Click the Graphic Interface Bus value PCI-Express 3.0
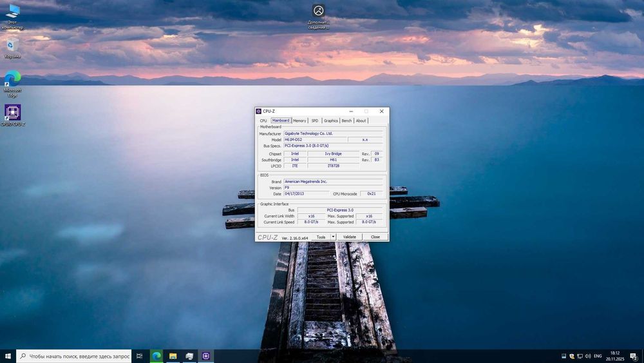The height and width of the screenshot is (363, 644). [340, 210]
